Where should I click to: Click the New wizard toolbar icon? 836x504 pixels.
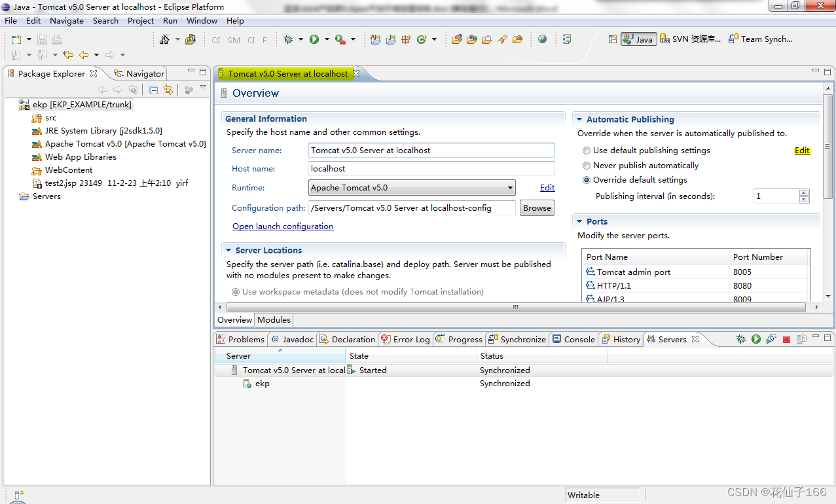[x=16, y=40]
